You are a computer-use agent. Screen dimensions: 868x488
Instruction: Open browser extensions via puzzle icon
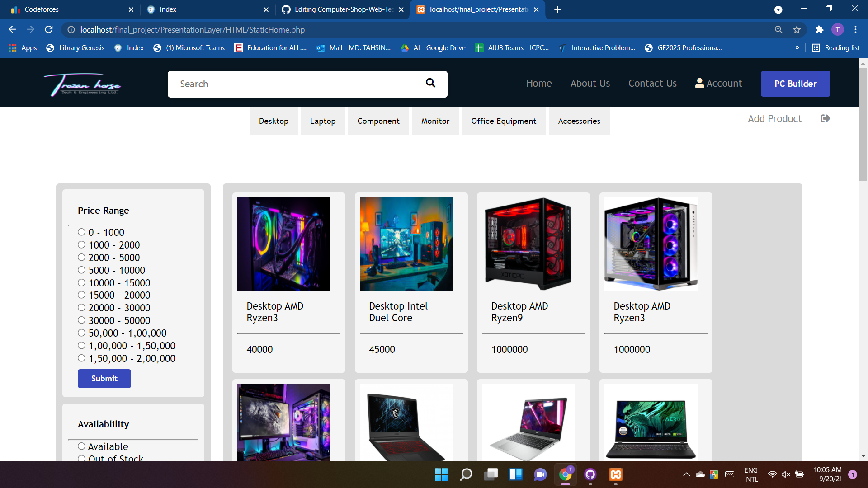[x=820, y=29]
